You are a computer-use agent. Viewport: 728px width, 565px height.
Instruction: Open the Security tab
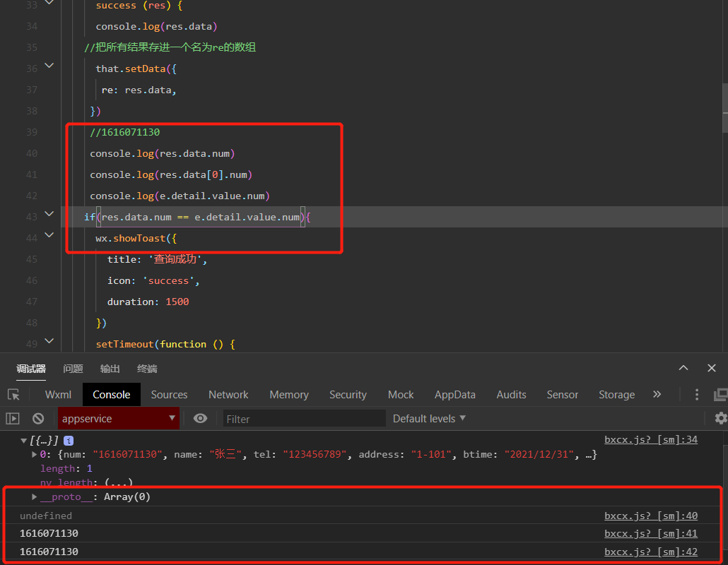coord(348,394)
